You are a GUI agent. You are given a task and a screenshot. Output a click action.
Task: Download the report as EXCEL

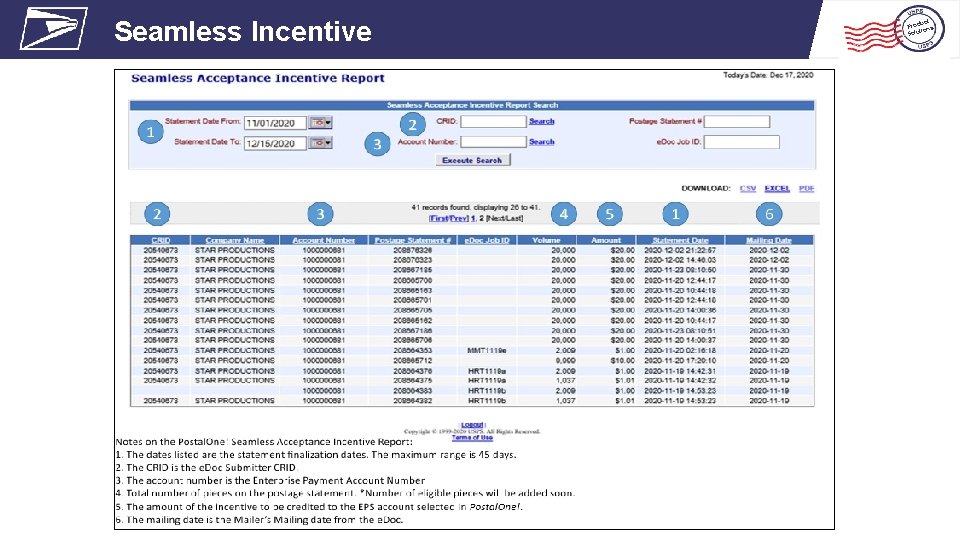click(x=777, y=189)
